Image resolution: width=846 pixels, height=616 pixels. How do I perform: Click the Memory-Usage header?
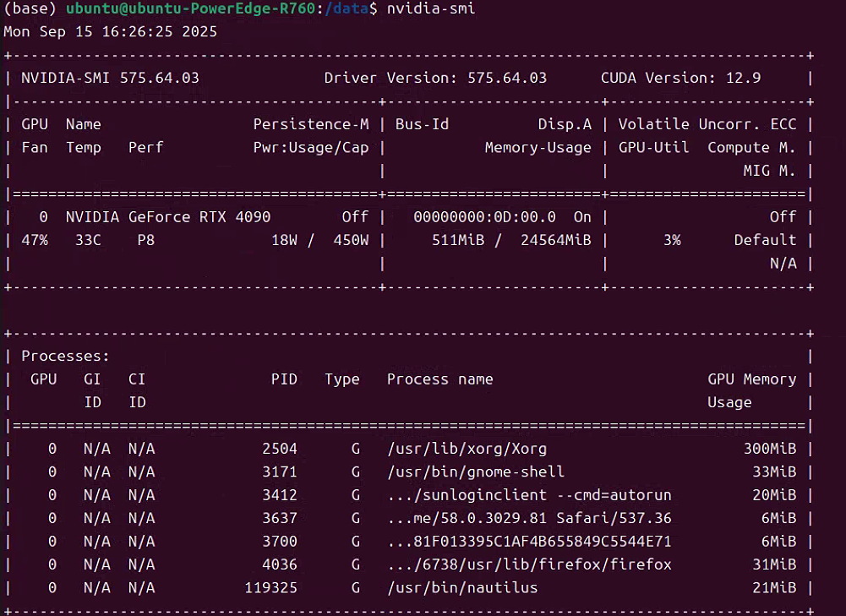pyautogui.click(x=538, y=148)
